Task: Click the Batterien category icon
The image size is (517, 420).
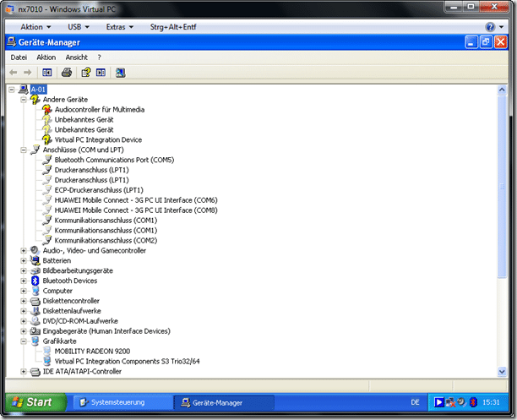Action: pos(35,260)
